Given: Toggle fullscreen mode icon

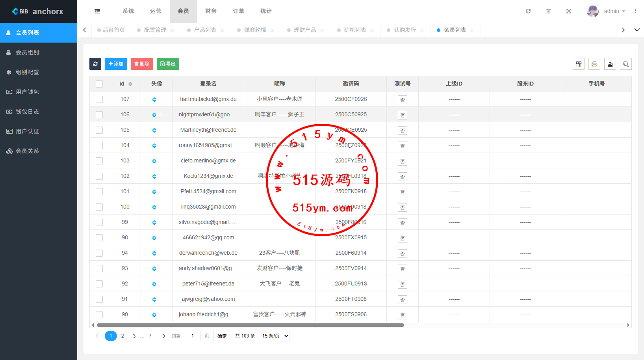Looking at the screenshot, I should 569,11.
